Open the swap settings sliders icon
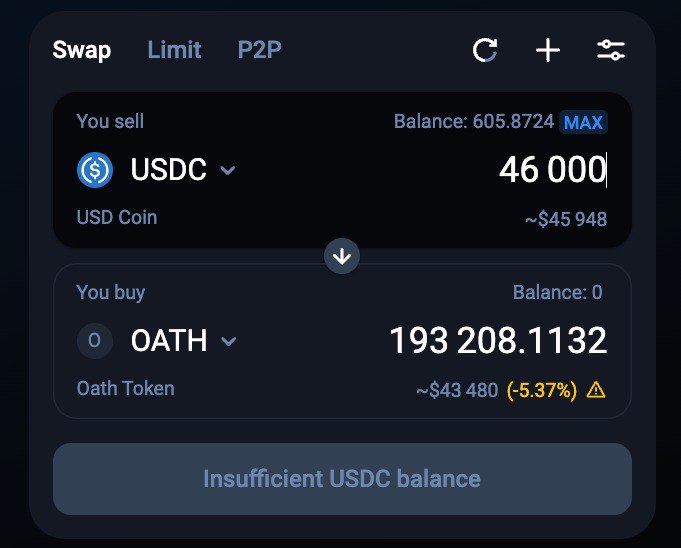The image size is (681, 548). [x=611, y=50]
